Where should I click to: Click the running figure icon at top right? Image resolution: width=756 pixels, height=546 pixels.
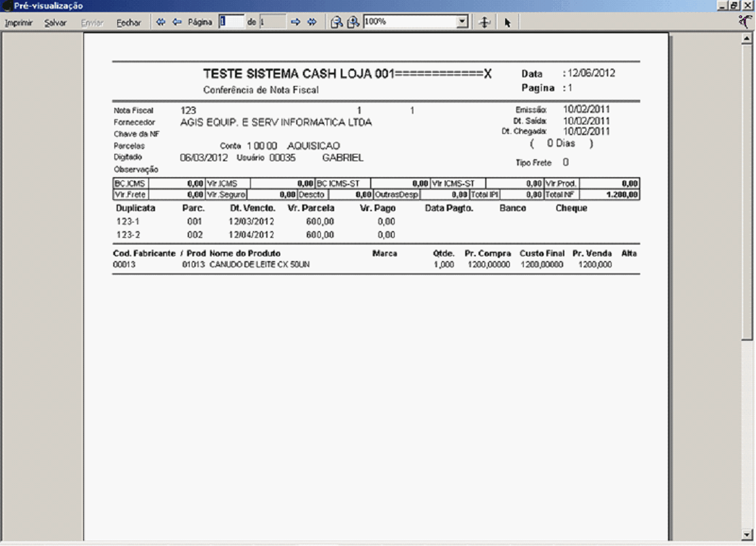747,21
